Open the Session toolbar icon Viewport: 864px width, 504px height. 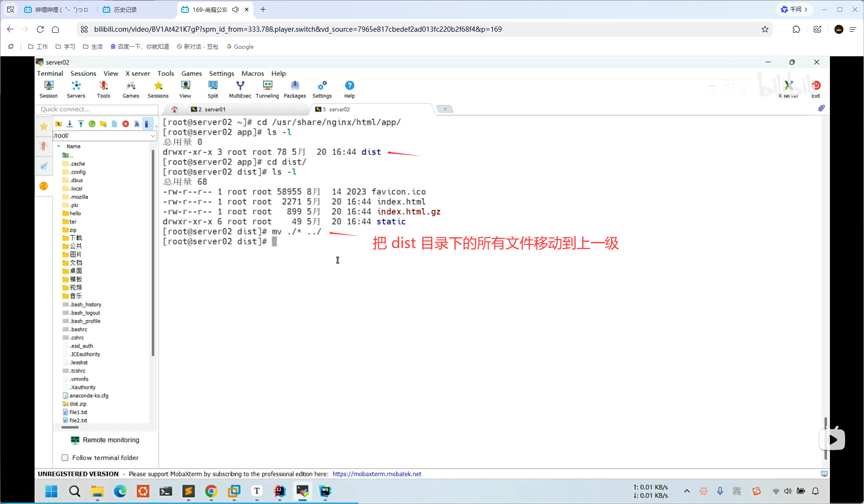click(49, 89)
